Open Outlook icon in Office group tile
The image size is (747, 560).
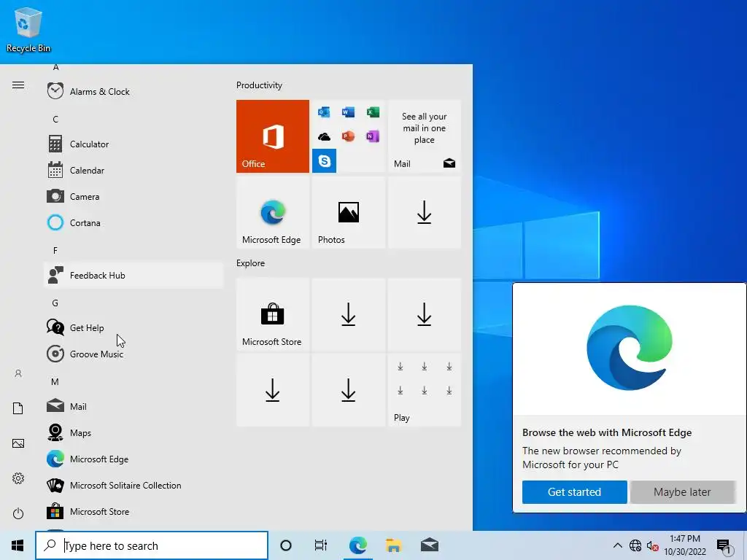point(324,112)
